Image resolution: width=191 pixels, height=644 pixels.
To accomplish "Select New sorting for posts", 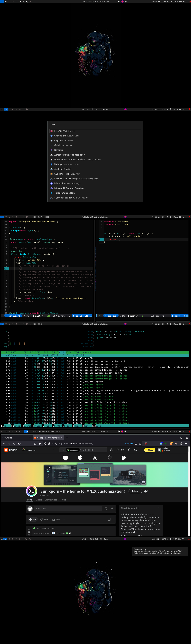I will coord(44,519).
